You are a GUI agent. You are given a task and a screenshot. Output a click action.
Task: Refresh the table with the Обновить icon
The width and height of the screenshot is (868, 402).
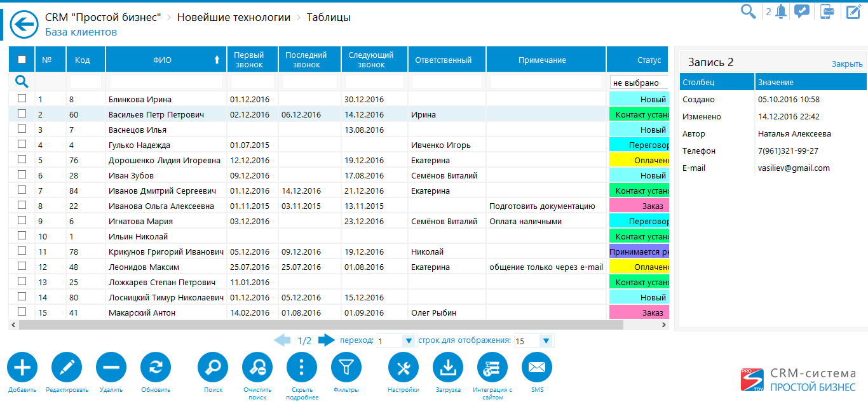coord(155,367)
